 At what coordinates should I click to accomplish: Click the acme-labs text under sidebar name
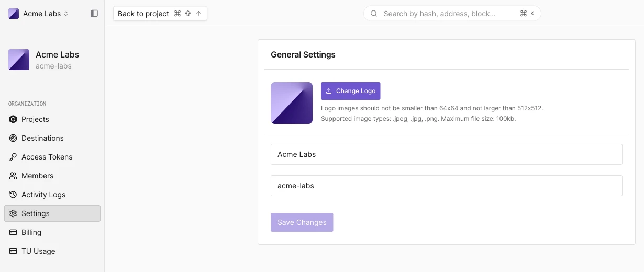tap(53, 66)
